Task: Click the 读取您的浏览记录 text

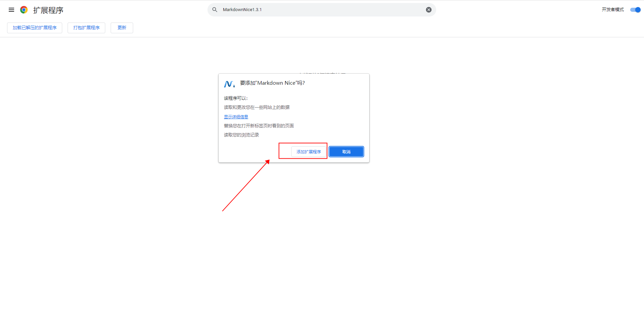Action: tap(241, 135)
